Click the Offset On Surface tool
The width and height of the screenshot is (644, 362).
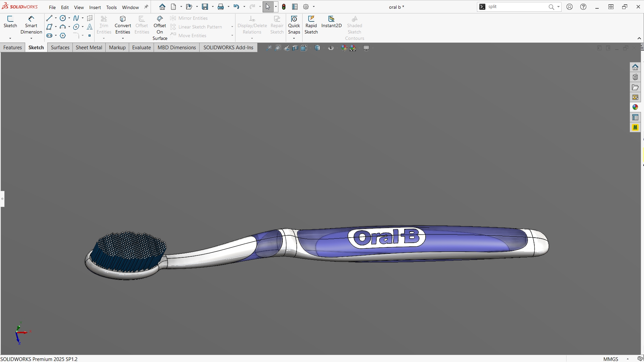tap(160, 28)
